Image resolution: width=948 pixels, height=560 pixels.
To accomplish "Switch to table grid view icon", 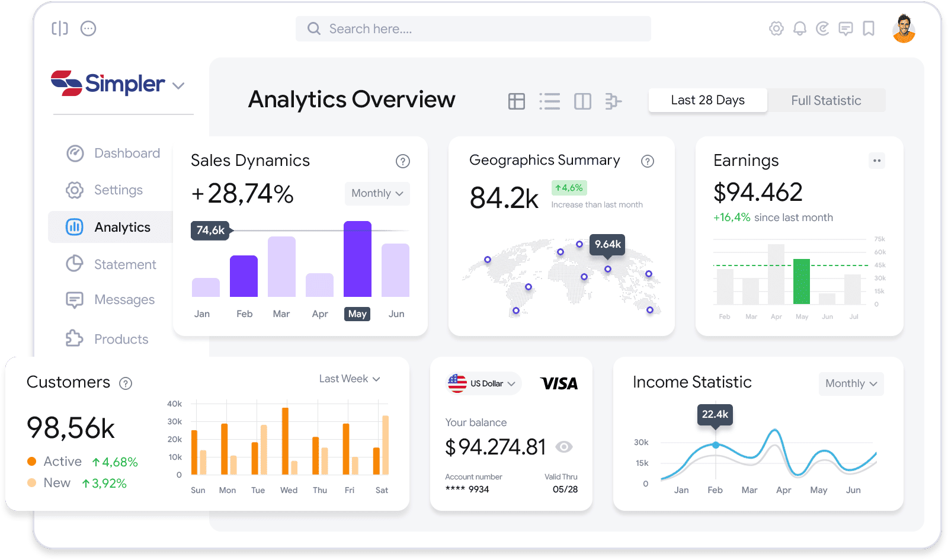I will point(517,101).
